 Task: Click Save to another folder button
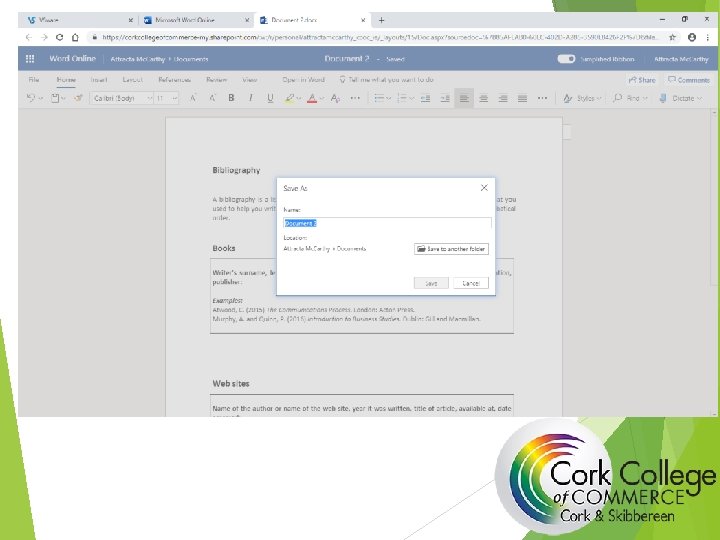(451, 249)
